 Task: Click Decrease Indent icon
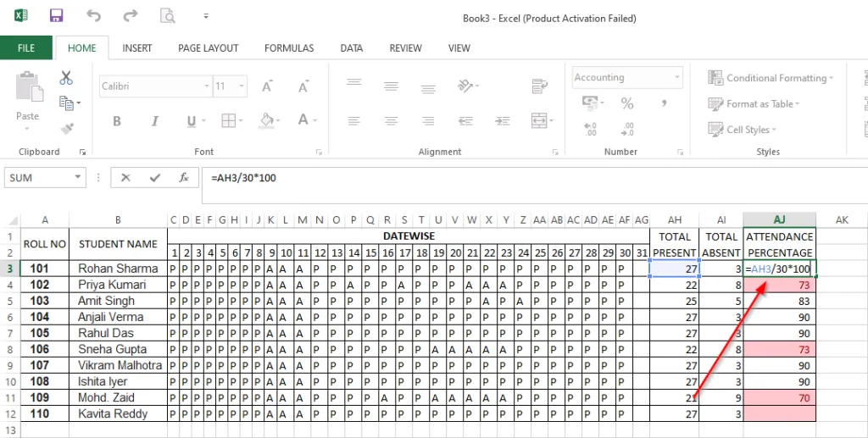tap(465, 120)
